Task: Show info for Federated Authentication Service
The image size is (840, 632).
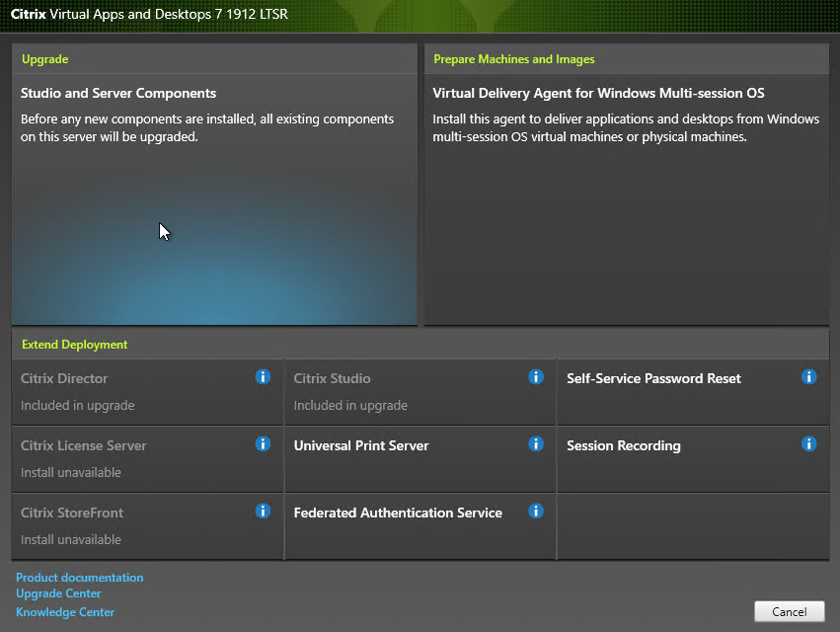Action: pyautogui.click(x=536, y=511)
